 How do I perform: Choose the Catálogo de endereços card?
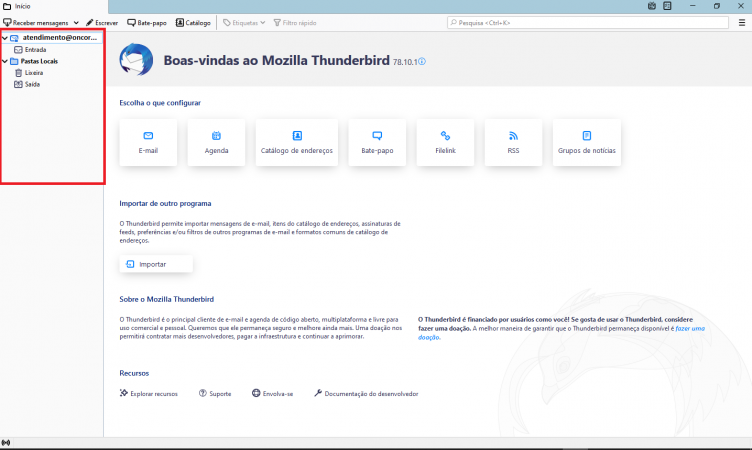297,142
